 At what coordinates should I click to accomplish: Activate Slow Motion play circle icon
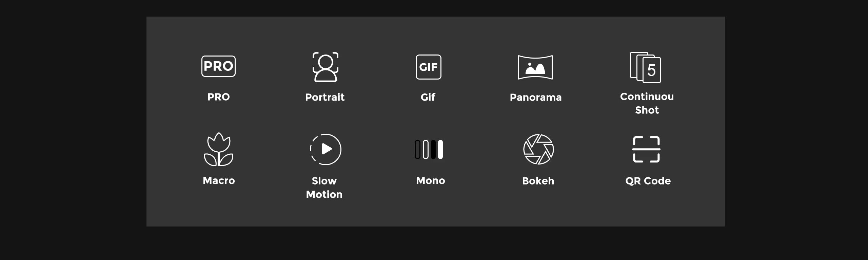coord(325,149)
